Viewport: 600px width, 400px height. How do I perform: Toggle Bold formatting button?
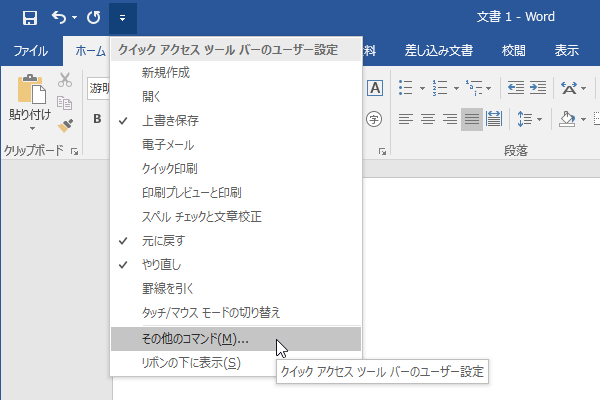97,119
